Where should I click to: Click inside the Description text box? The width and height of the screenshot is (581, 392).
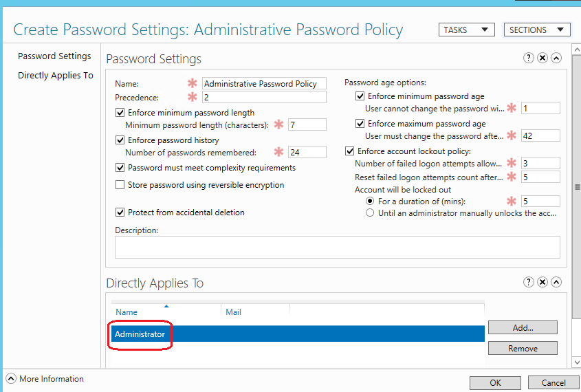[337, 247]
